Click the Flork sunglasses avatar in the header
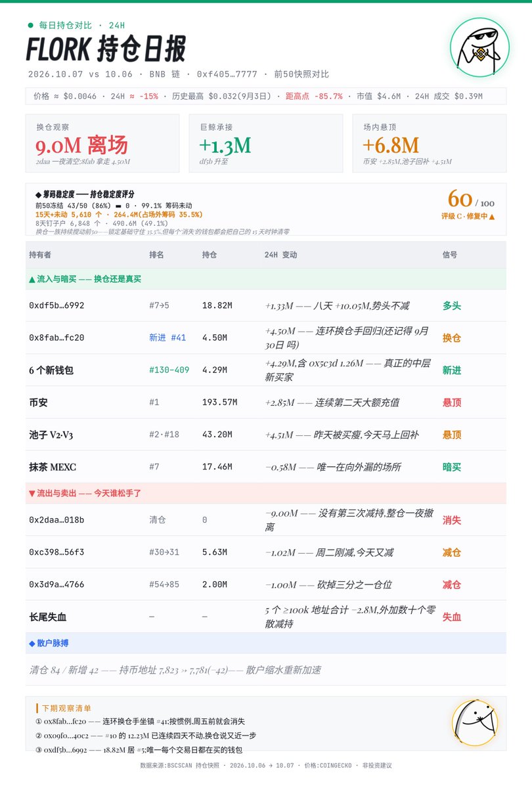The width and height of the screenshot is (532, 788). [x=479, y=48]
